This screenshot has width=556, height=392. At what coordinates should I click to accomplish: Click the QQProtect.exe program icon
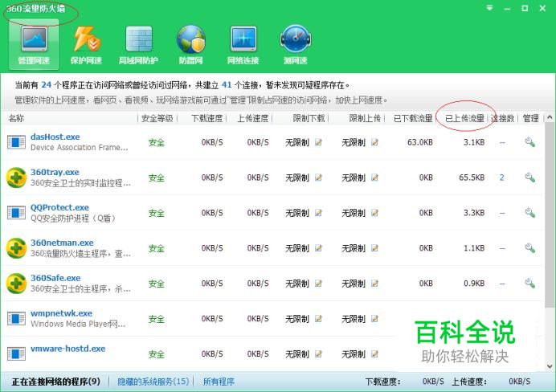pyautogui.click(x=16, y=213)
